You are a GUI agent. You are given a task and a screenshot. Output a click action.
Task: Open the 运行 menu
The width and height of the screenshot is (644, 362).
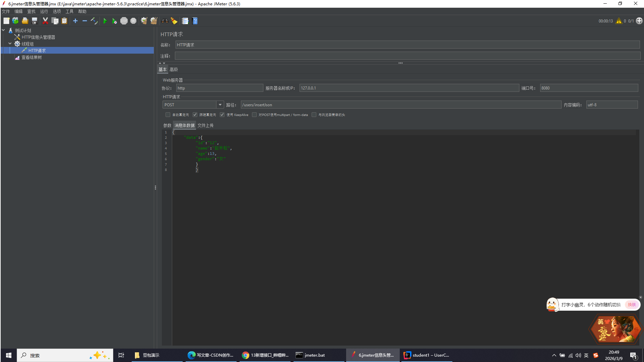[x=44, y=11]
